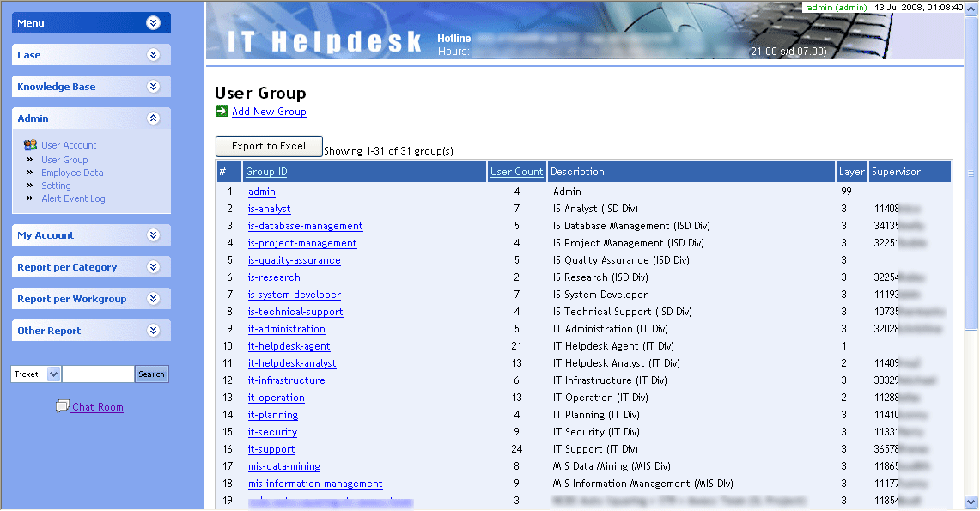Open the Ticket search type dropdown
Screen dimensions: 980x511
[x=53, y=374]
